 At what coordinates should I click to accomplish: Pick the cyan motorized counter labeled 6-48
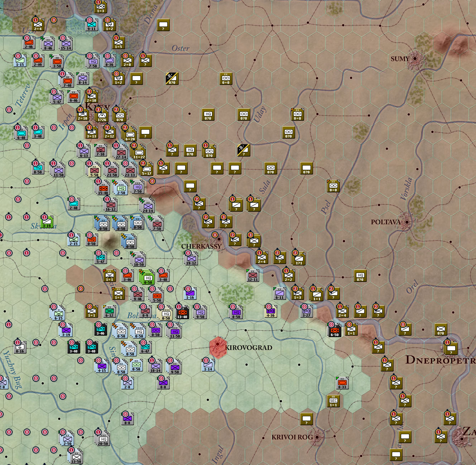pos(21,133)
